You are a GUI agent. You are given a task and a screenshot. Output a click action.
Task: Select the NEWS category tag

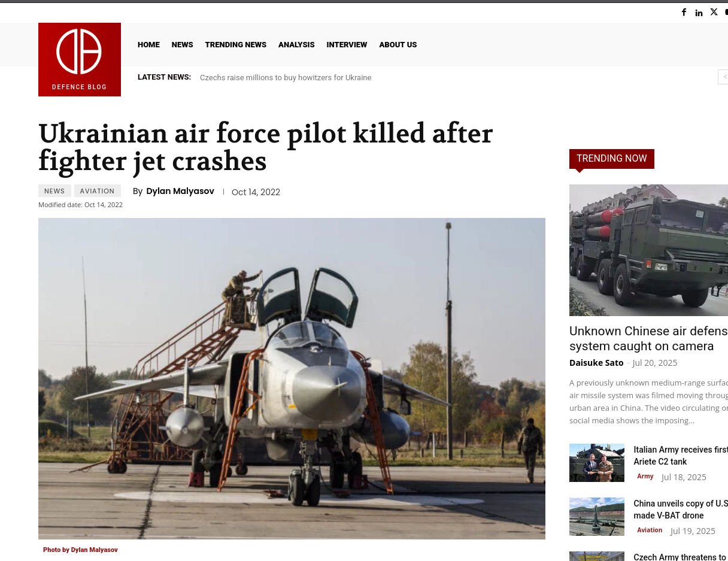(54, 191)
